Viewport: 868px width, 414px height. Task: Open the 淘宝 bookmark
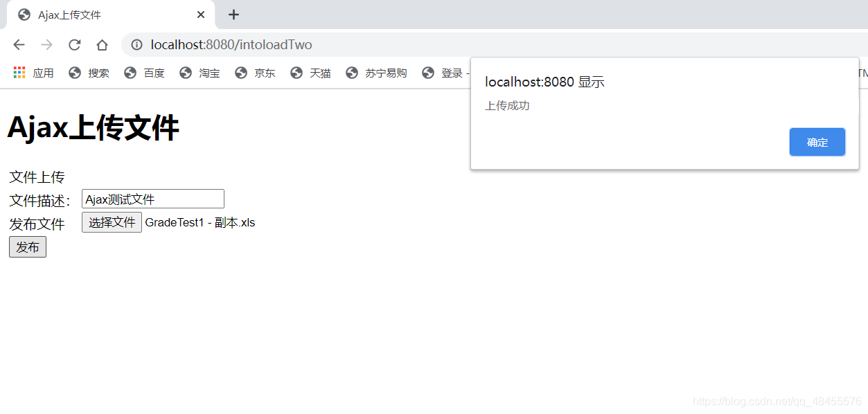[x=200, y=73]
